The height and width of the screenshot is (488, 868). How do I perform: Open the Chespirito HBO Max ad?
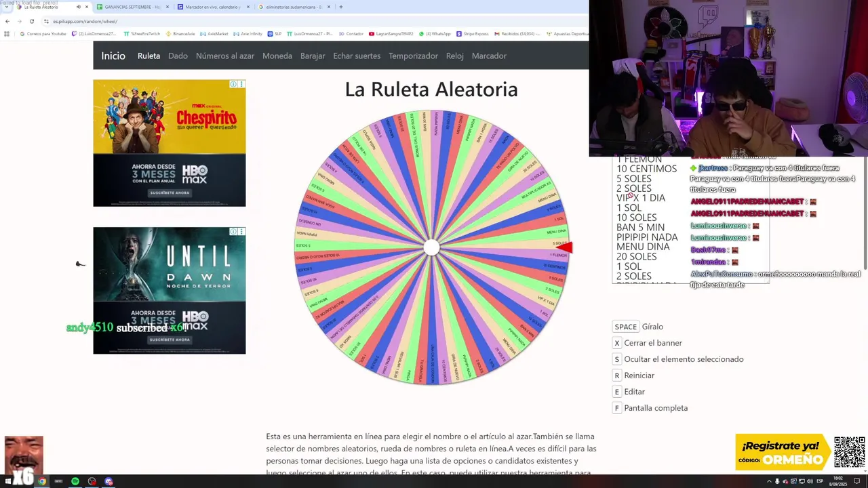click(x=170, y=143)
